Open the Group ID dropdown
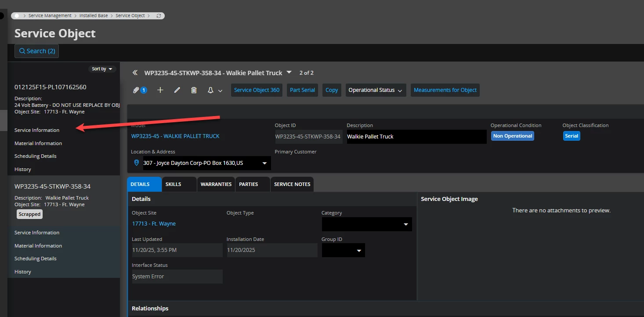Image resolution: width=644 pixels, height=317 pixels. 359,251
